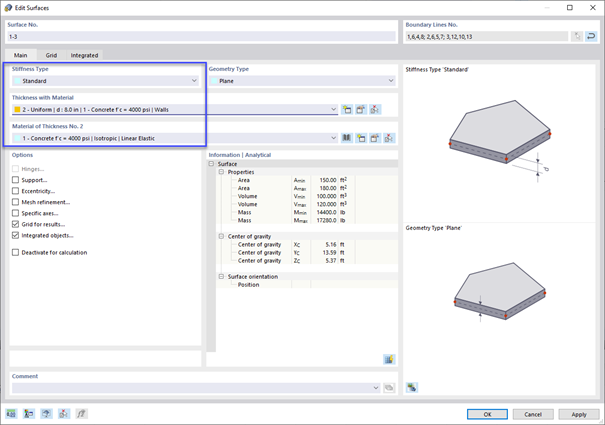Image resolution: width=605 pixels, height=425 pixels.
Task: Open the Integrated tab
Action: (x=84, y=55)
